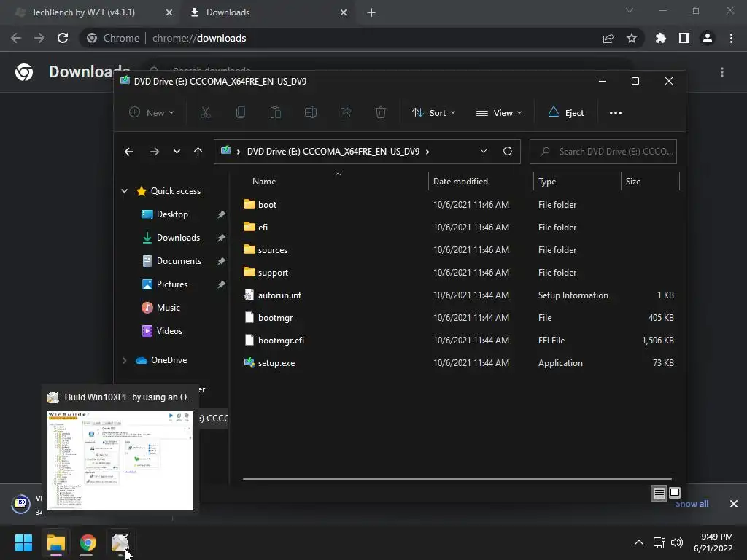747x560 pixels.
Task: Collapse the Quick access tree
Action: 124,191
